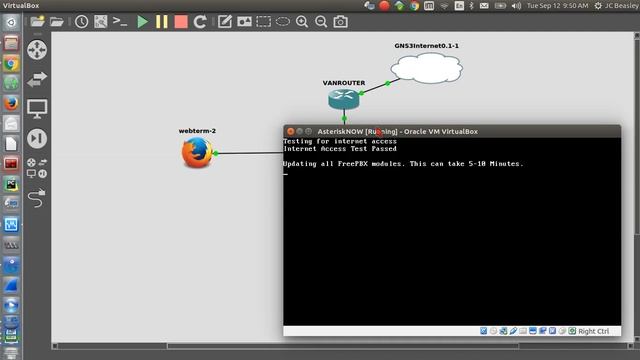Screen dimensions: 640x360
Task: Open console to all devices icon
Action: click(120, 21)
